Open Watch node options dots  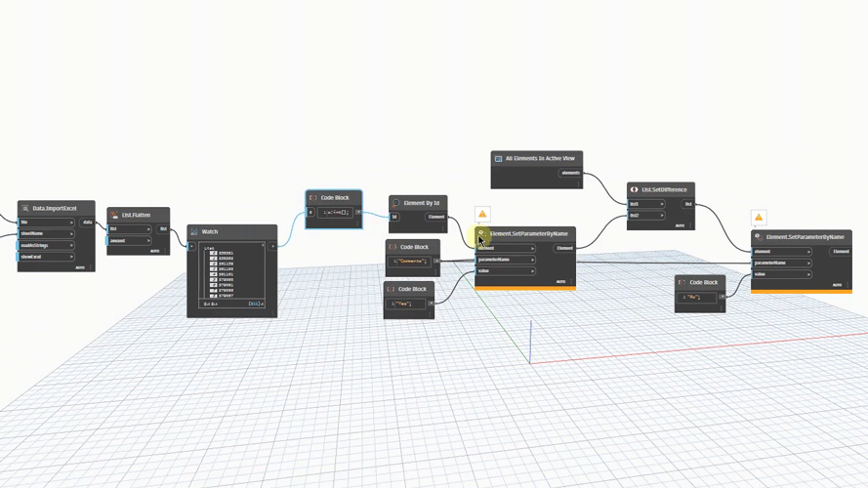272,313
